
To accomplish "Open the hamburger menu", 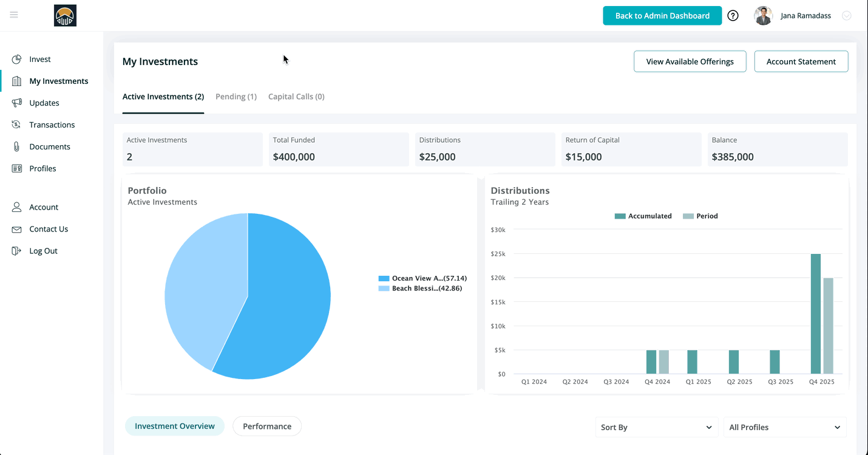I will (14, 15).
